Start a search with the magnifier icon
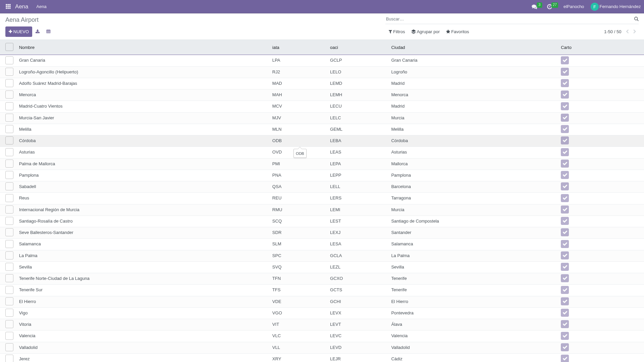This screenshot has width=644, height=362. (636, 19)
